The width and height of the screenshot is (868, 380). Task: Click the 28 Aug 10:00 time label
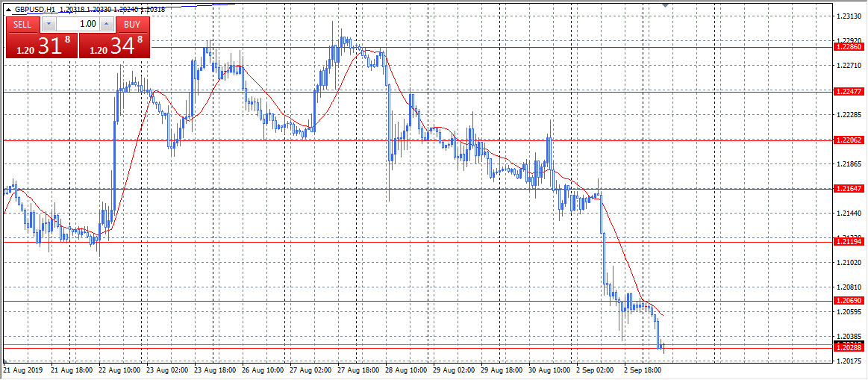[x=406, y=370]
